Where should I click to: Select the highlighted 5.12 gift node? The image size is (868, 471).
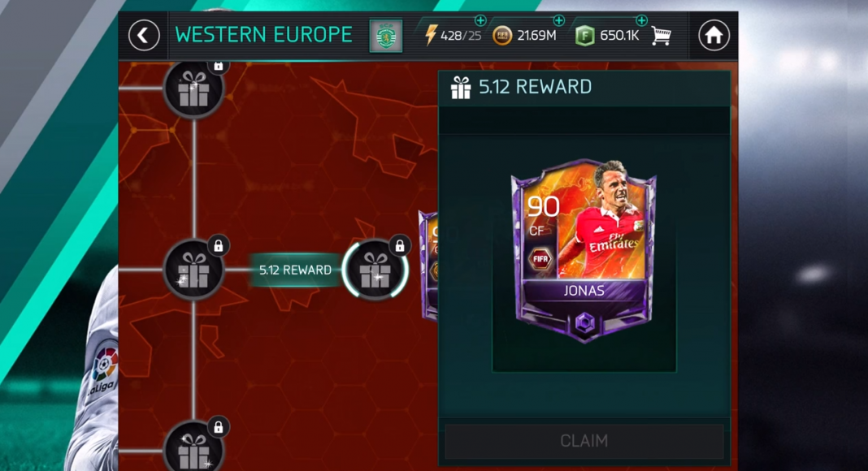(x=375, y=270)
